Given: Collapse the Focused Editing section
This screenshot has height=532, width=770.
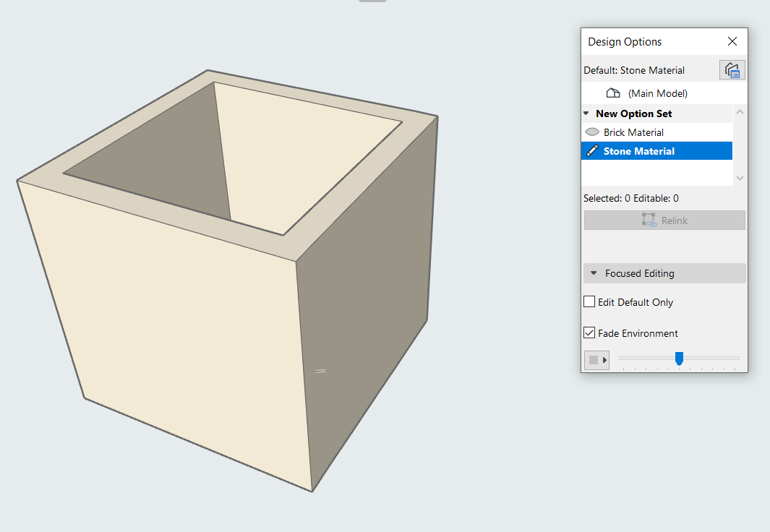Looking at the screenshot, I should tap(664, 273).
